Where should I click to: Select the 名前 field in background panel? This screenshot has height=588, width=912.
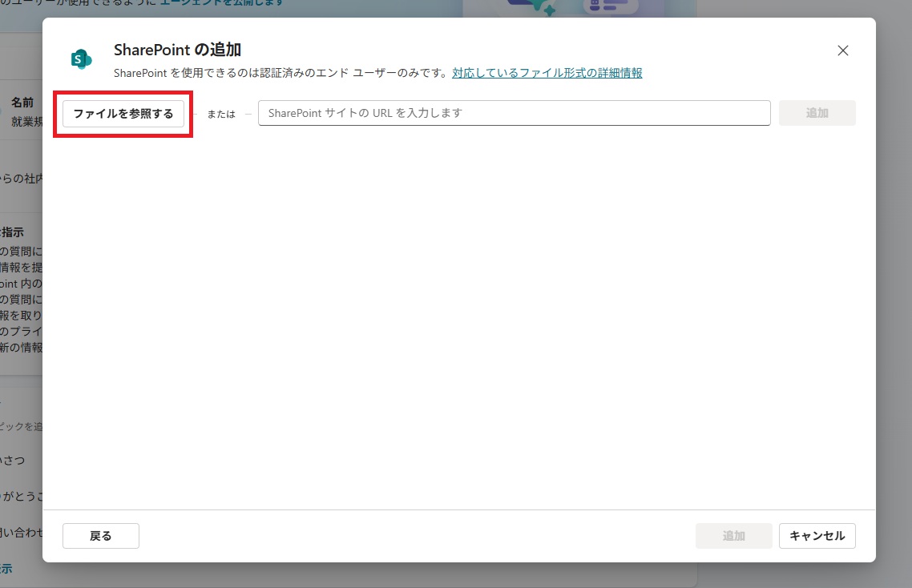click(22, 104)
